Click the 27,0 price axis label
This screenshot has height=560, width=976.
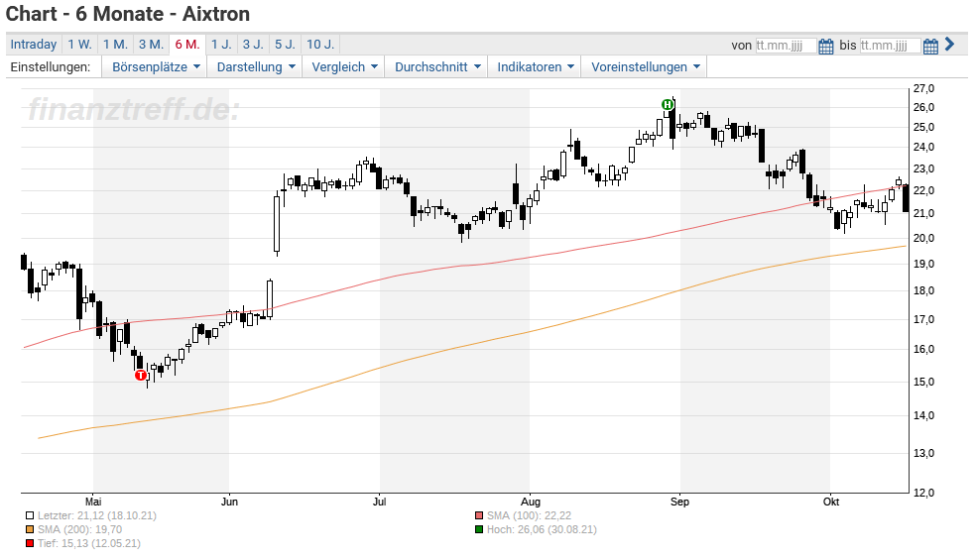point(923,88)
